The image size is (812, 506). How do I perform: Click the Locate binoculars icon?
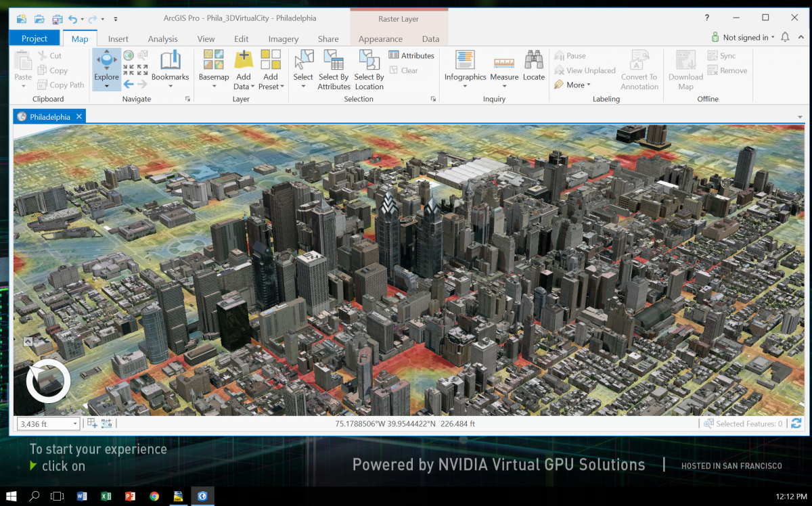pos(534,60)
